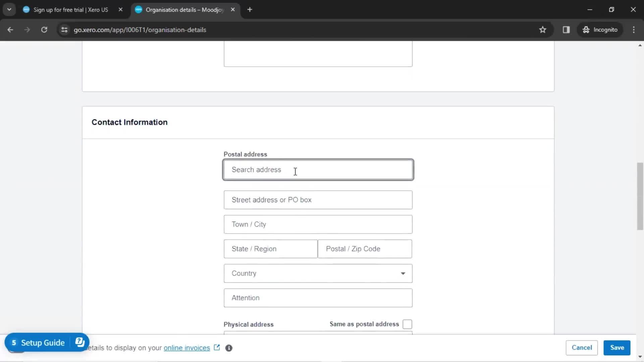
Task: Click the Contact Information heading
Action: pyautogui.click(x=129, y=122)
